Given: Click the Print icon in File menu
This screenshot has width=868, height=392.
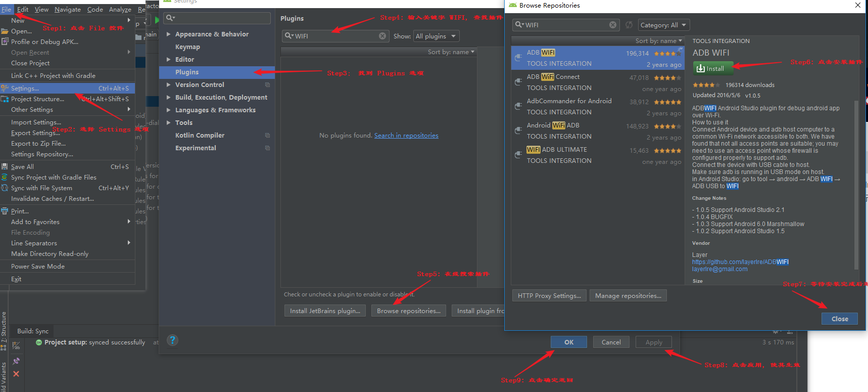Looking at the screenshot, I should [5, 211].
